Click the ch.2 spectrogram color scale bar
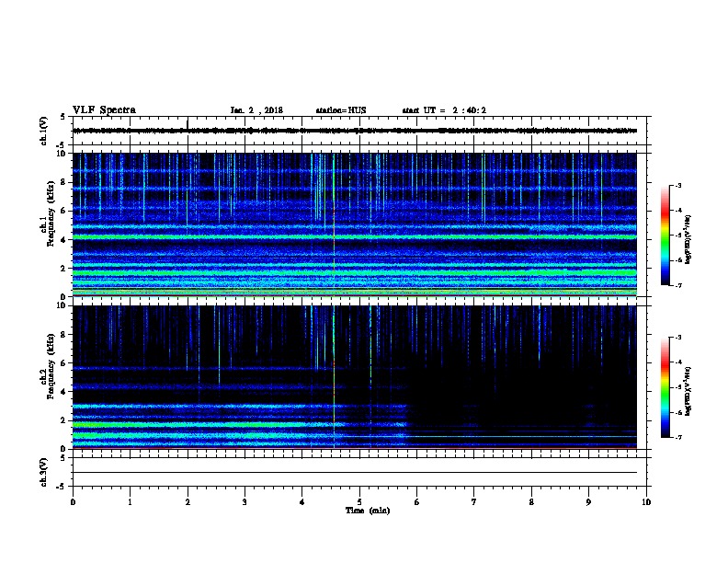This screenshot has width=728, height=563. pos(665,387)
